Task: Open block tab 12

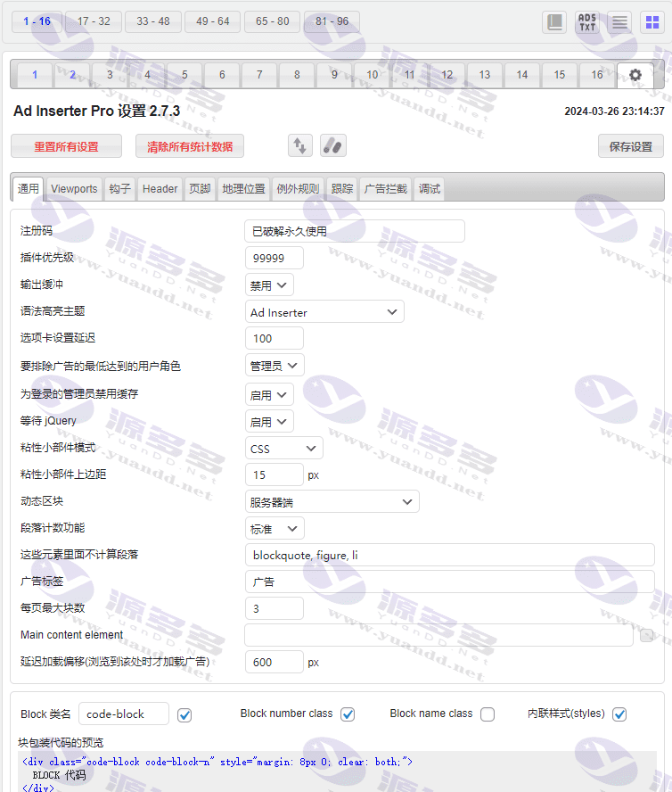Action: pyautogui.click(x=447, y=75)
